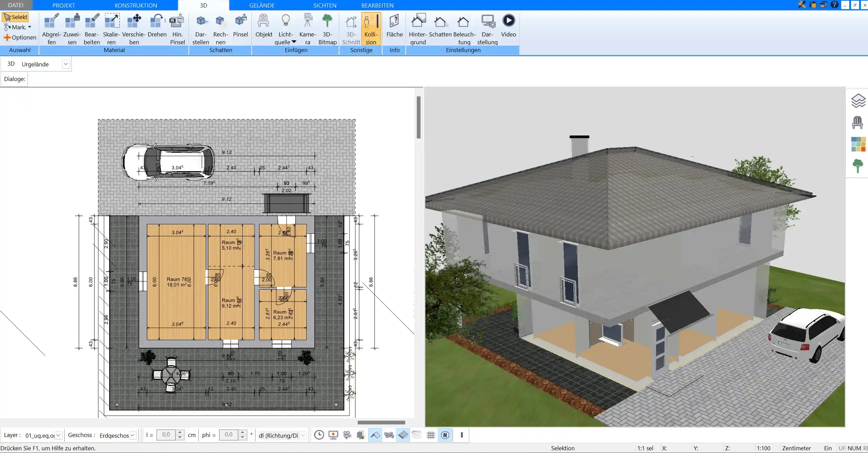Switch to the SICHTEN tab
868x453 pixels.
point(325,5)
